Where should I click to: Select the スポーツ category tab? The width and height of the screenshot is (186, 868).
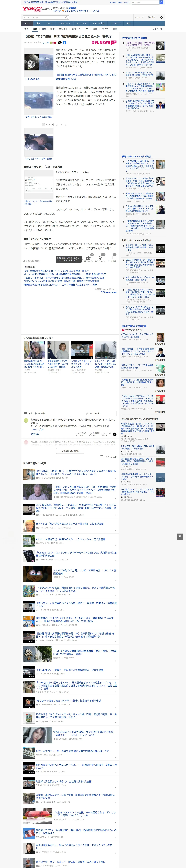click(x=76, y=29)
